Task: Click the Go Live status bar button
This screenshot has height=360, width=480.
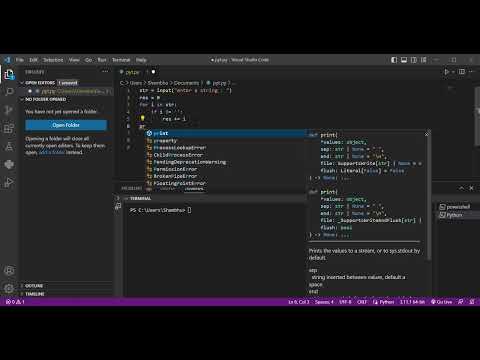Action: click(442, 302)
